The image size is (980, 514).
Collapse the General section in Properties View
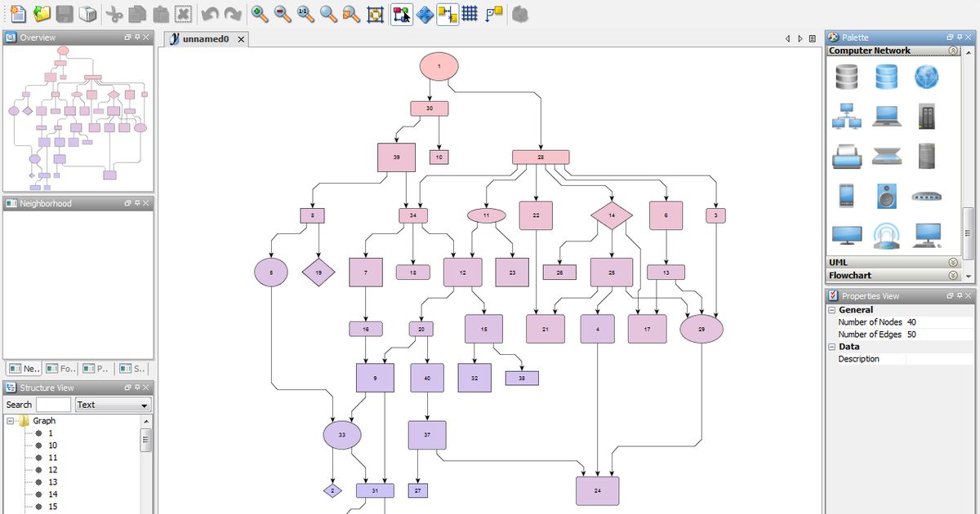pyautogui.click(x=831, y=309)
